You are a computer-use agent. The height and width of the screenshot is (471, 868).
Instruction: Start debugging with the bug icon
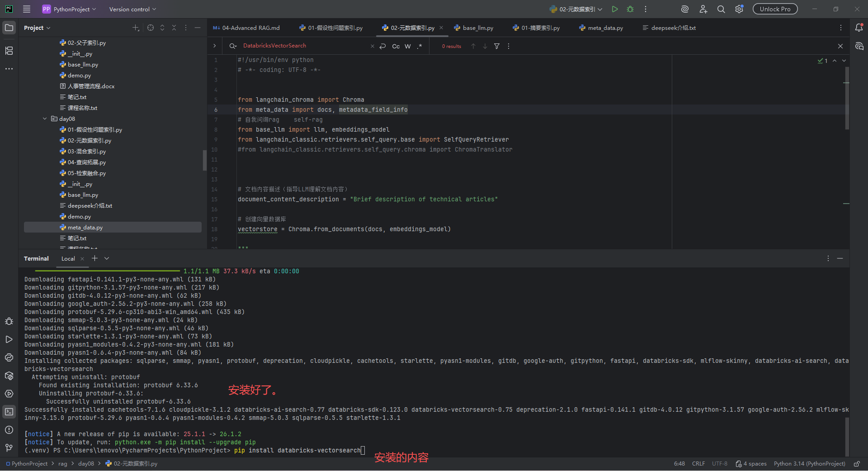click(x=630, y=9)
